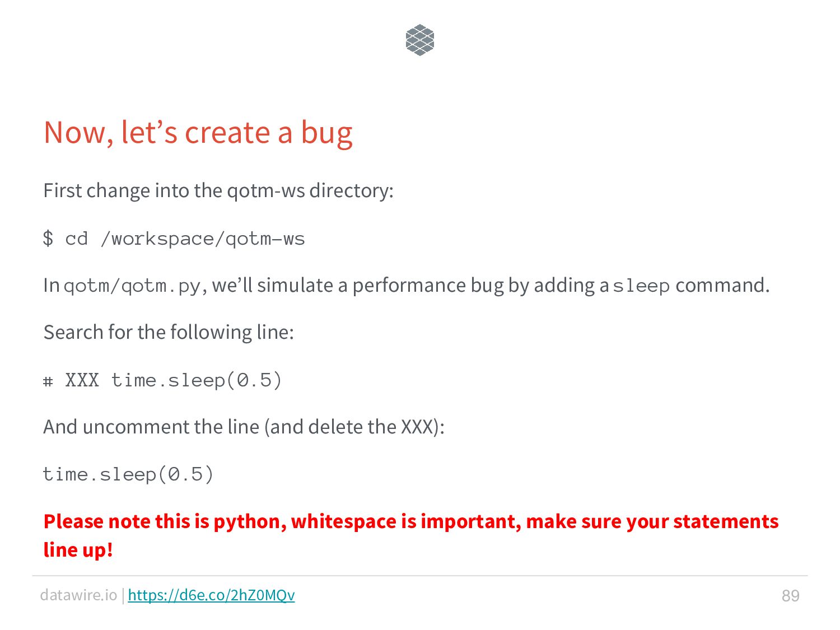Click the dollar sign shell prompt
Screen dimensions: 840x630
48,239
